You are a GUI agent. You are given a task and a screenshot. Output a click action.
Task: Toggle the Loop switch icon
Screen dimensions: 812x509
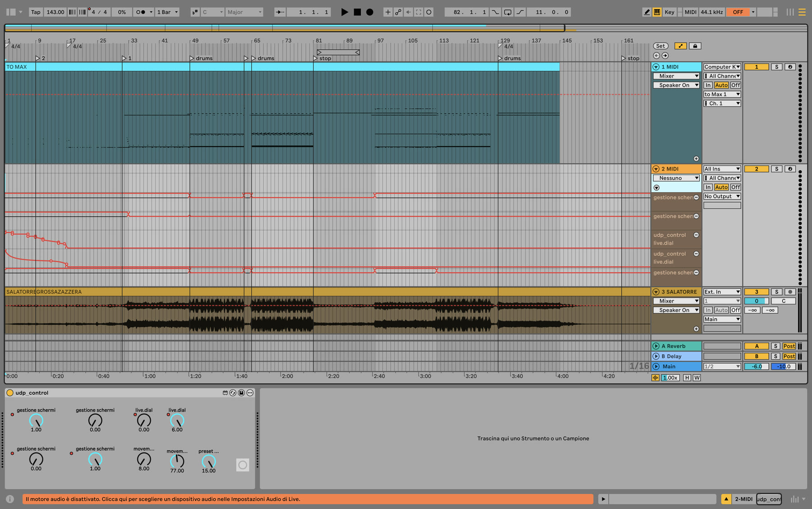pos(508,12)
